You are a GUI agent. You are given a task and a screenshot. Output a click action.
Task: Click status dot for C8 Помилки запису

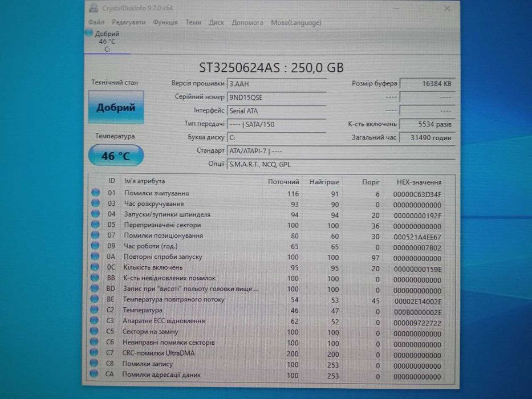pyautogui.click(x=94, y=363)
